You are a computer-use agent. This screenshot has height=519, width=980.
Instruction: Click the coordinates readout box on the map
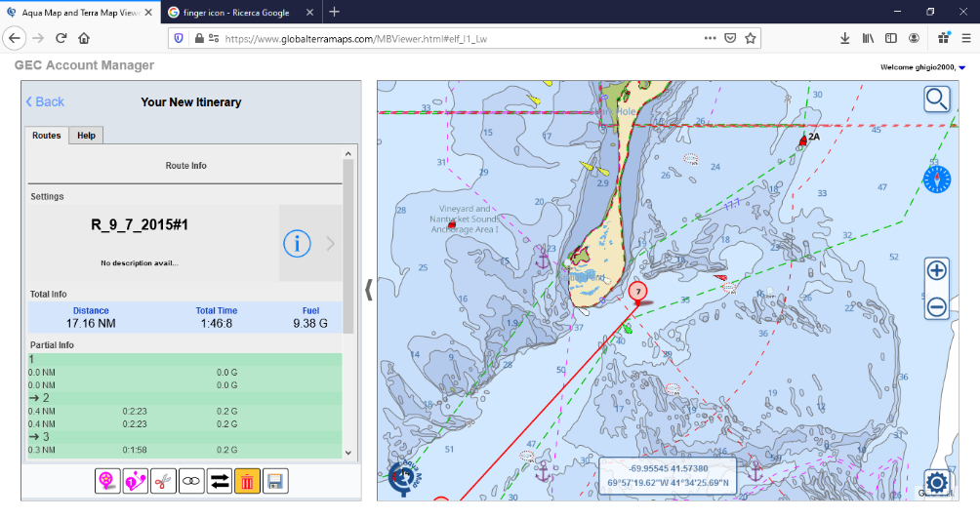click(668, 476)
